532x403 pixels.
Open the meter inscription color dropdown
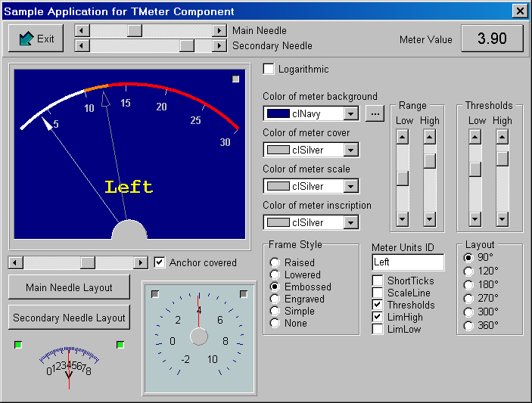350,222
